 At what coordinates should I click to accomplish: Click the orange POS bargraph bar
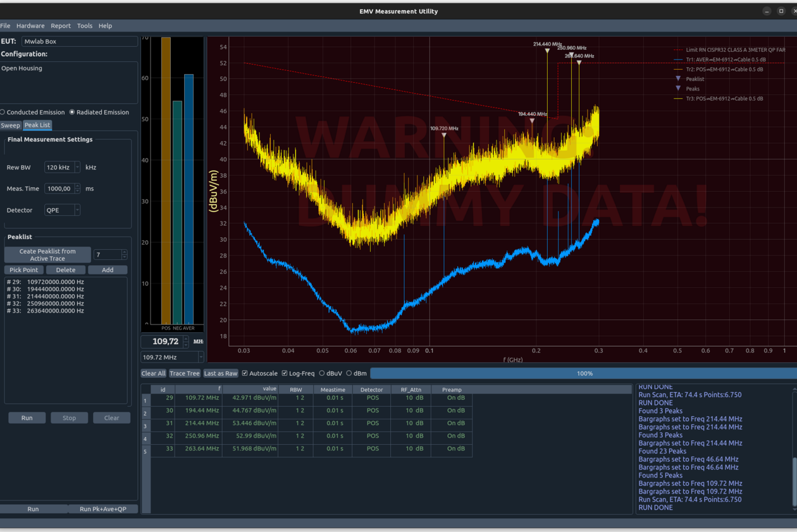(x=166, y=180)
